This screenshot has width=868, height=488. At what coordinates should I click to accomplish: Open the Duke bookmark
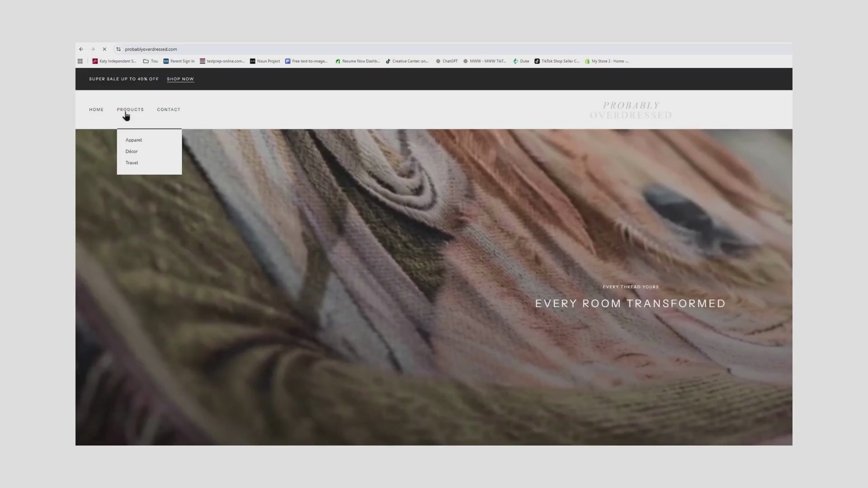pos(521,61)
